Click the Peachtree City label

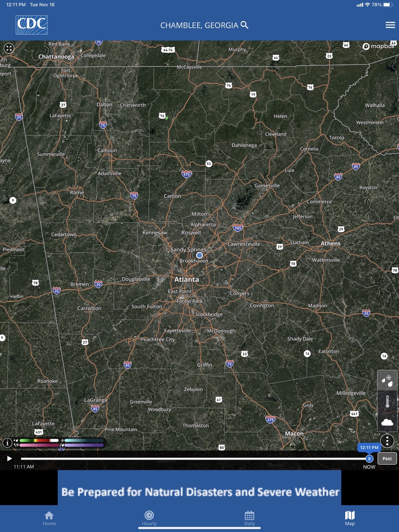pyautogui.click(x=158, y=339)
